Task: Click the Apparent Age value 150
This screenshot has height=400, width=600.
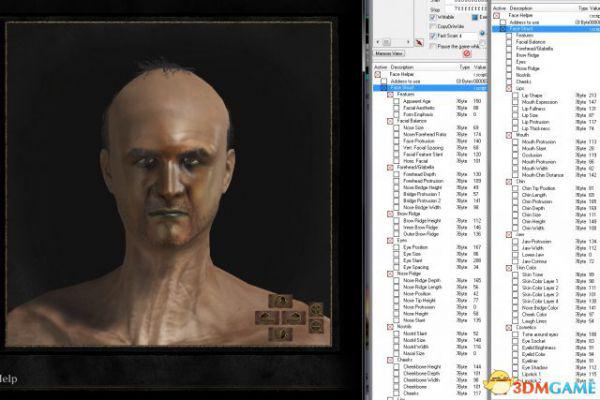Action: [x=477, y=101]
